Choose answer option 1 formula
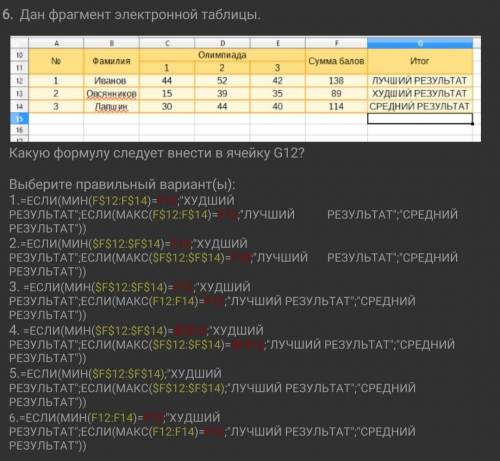 (x=233, y=215)
